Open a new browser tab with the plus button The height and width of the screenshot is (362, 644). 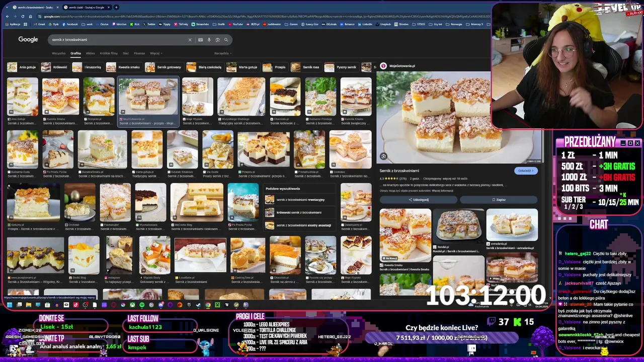pyautogui.click(x=116, y=7)
